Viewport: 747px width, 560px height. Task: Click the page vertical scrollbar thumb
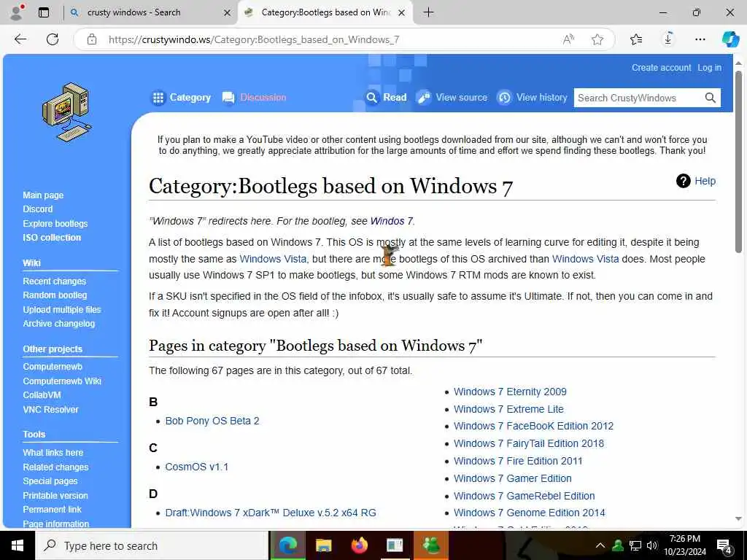coord(738,162)
